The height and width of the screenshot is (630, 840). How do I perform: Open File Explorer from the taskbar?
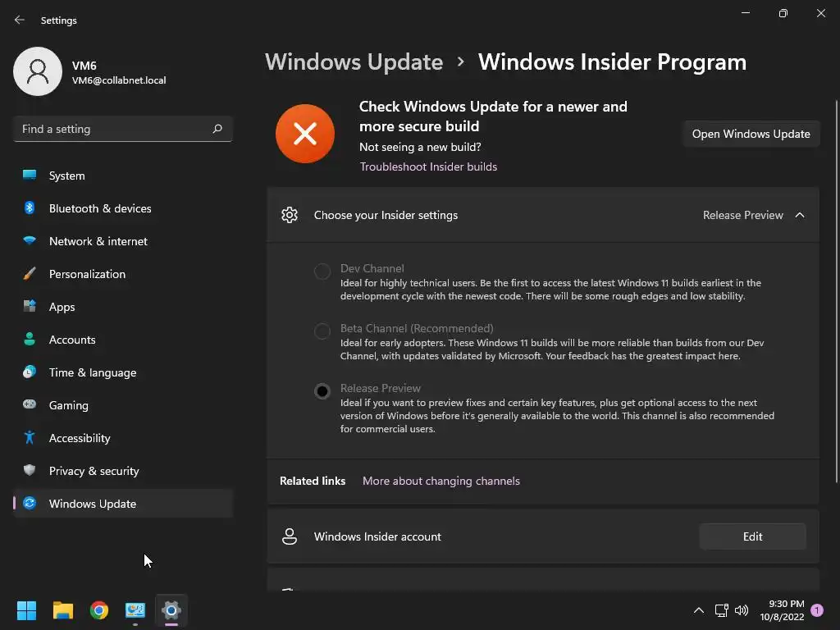click(62, 610)
